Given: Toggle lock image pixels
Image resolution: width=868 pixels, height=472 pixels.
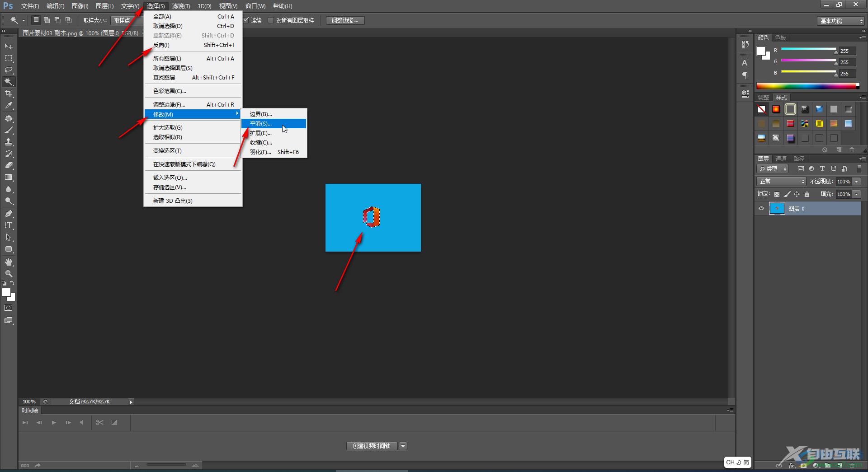Looking at the screenshot, I should (787, 194).
